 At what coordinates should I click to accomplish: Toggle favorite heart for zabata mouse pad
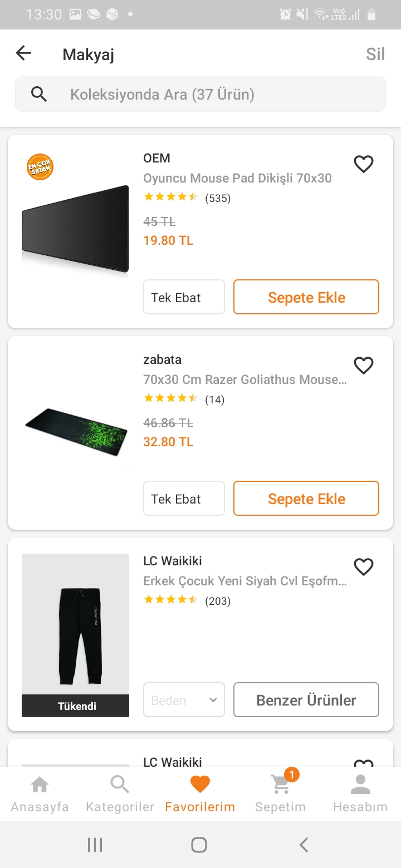(x=364, y=366)
